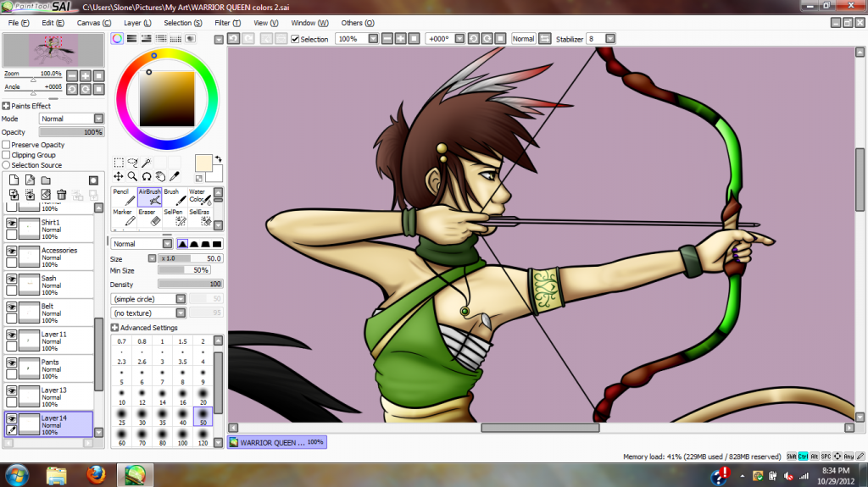Pick the zoom magnifier tool

point(132,176)
